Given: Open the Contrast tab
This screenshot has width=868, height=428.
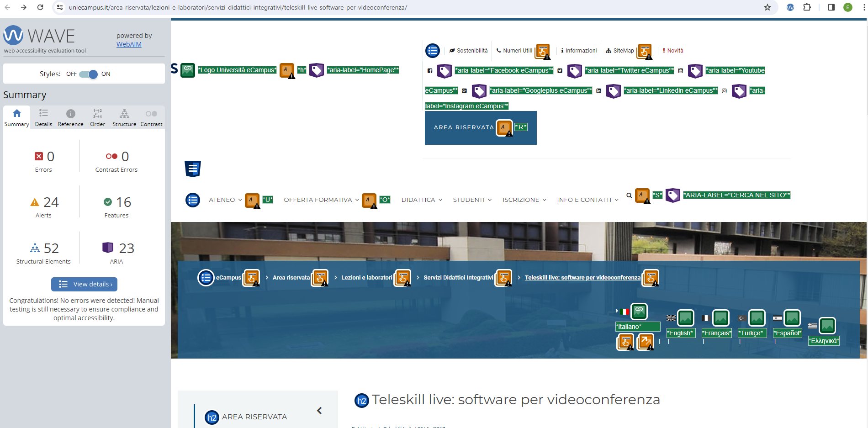Looking at the screenshot, I should click(x=151, y=118).
